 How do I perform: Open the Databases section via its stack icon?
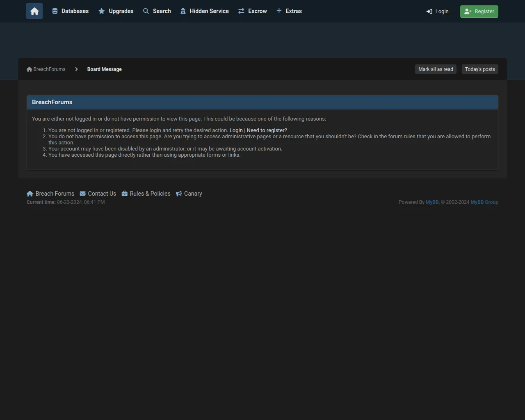(55, 11)
